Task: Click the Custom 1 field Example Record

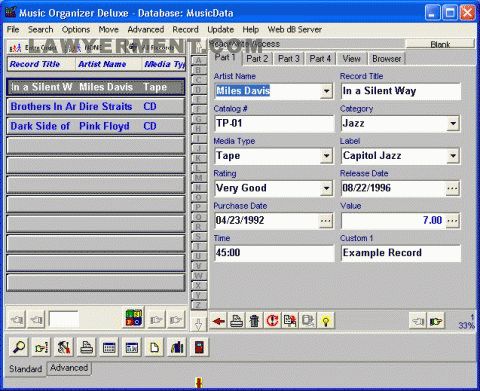Action: (401, 253)
